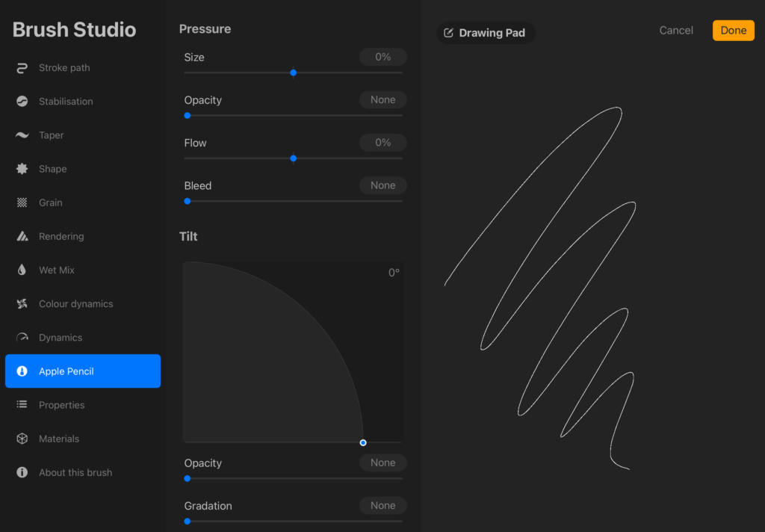
Task: Click the 0° tilt angle readout
Action: [x=394, y=273]
